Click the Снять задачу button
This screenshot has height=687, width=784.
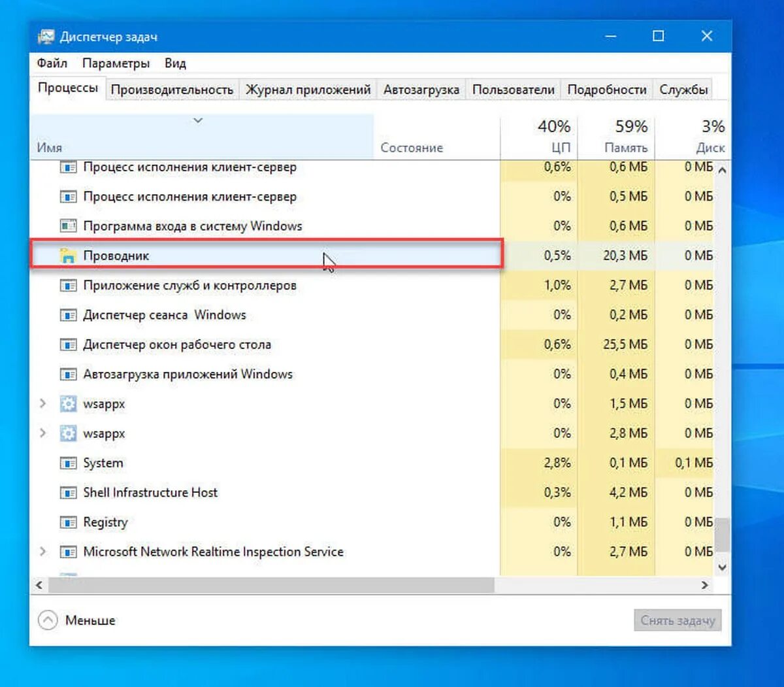tap(678, 620)
